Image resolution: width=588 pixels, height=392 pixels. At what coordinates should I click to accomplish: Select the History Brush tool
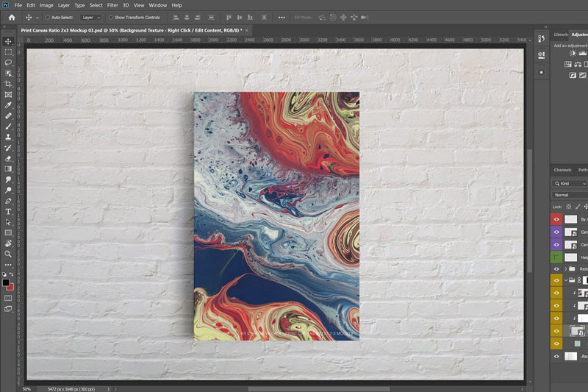[x=8, y=148]
